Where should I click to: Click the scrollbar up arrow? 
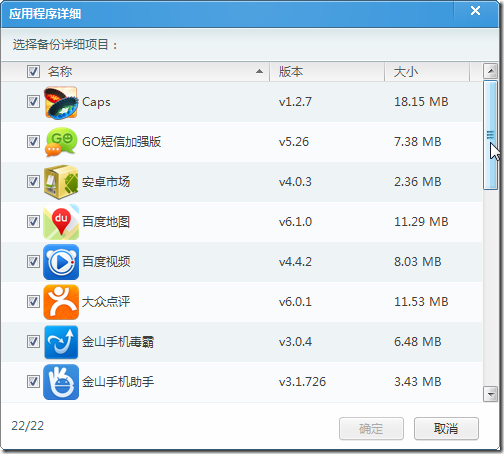(490, 71)
